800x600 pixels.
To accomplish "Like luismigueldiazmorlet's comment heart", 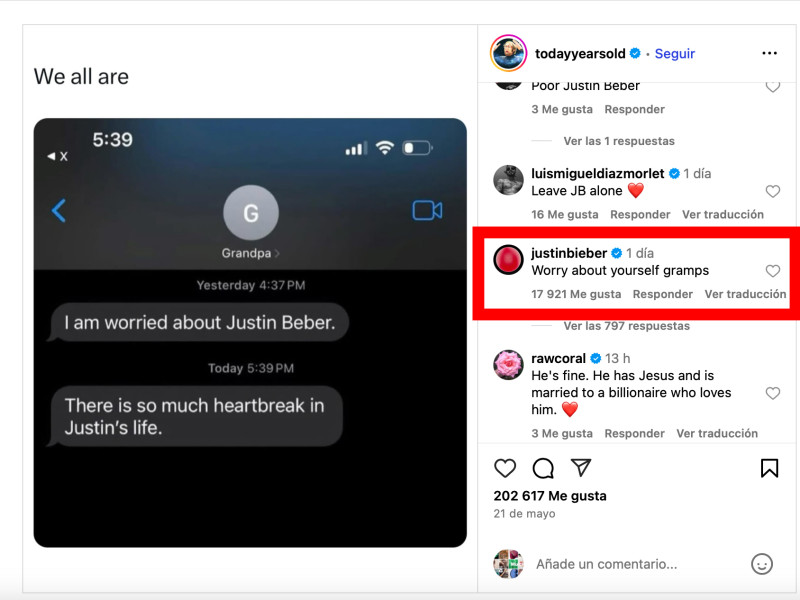I will tap(772, 191).
